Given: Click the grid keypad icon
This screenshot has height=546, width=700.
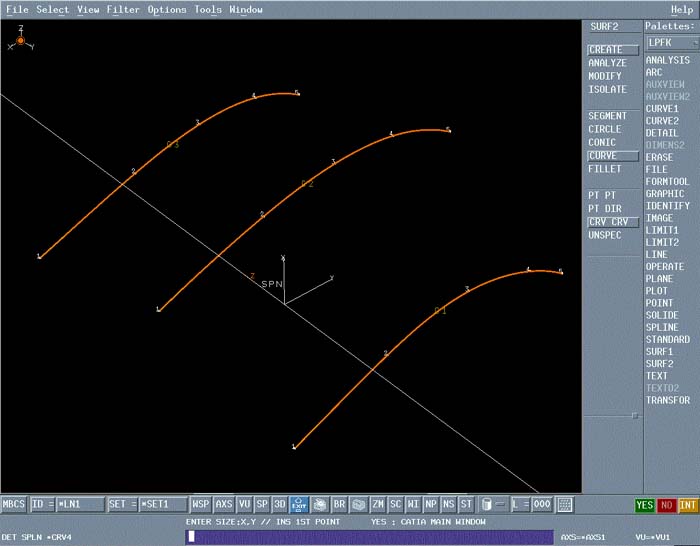Looking at the screenshot, I should coord(565,504).
